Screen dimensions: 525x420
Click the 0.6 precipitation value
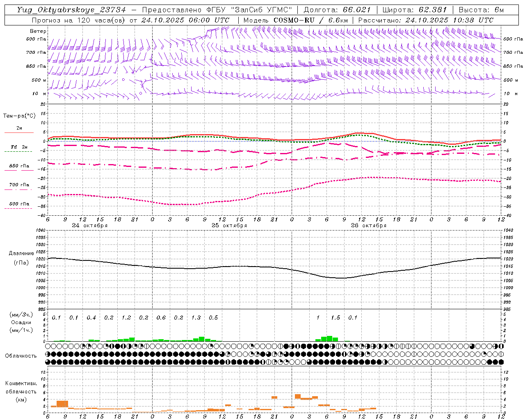click(161, 318)
